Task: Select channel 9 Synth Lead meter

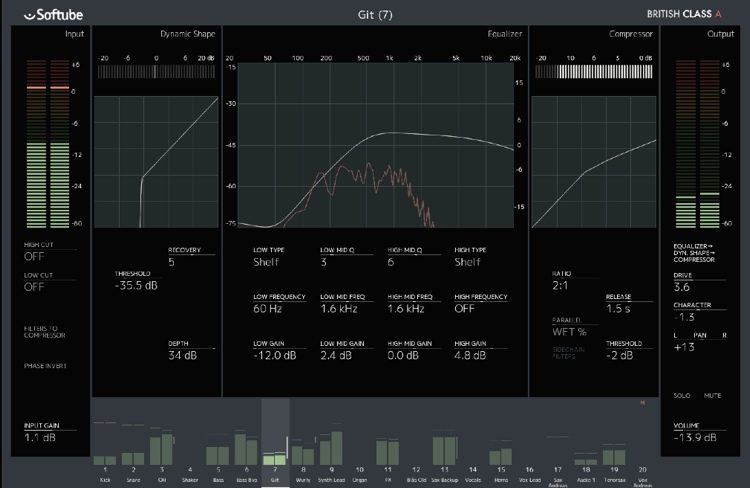Action: (331, 448)
